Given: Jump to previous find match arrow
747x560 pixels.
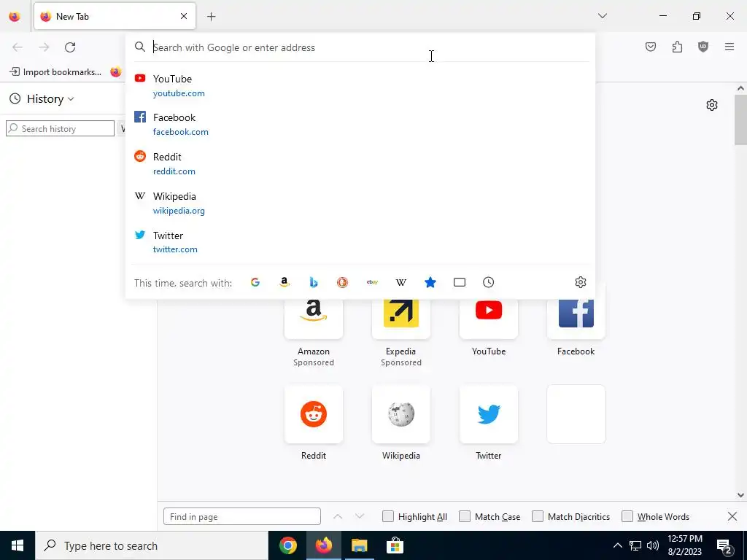Looking at the screenshot, I should click(x=338, y=517).
